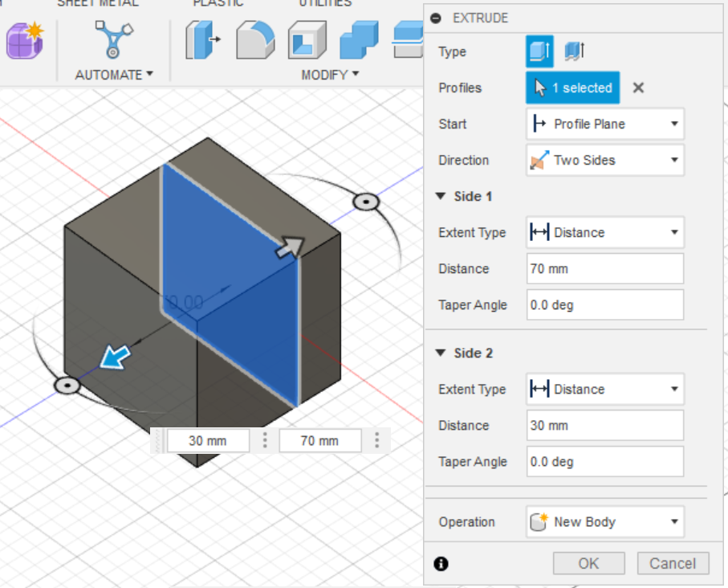Open options dots beside 70 mm box
728x588 pixels.
(377, 441)
